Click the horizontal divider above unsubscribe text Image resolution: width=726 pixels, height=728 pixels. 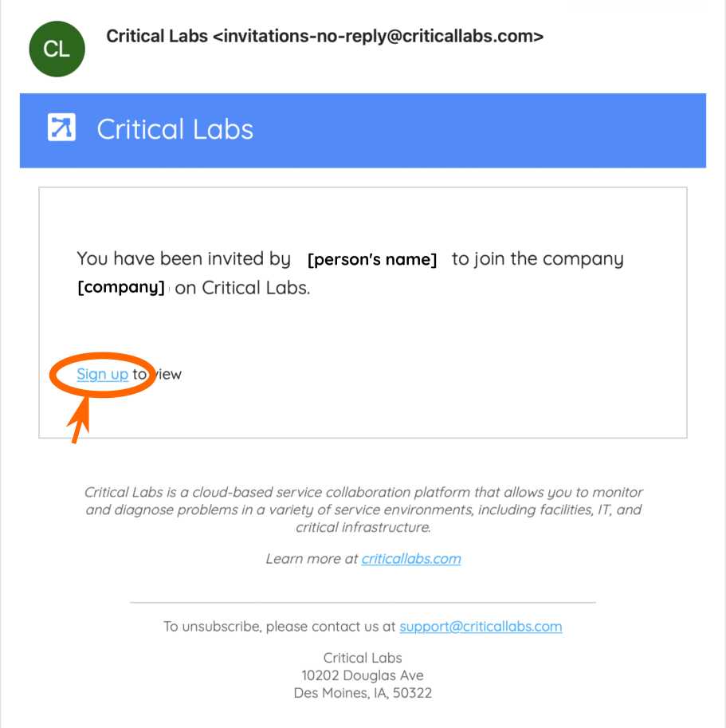pos(363,603)
